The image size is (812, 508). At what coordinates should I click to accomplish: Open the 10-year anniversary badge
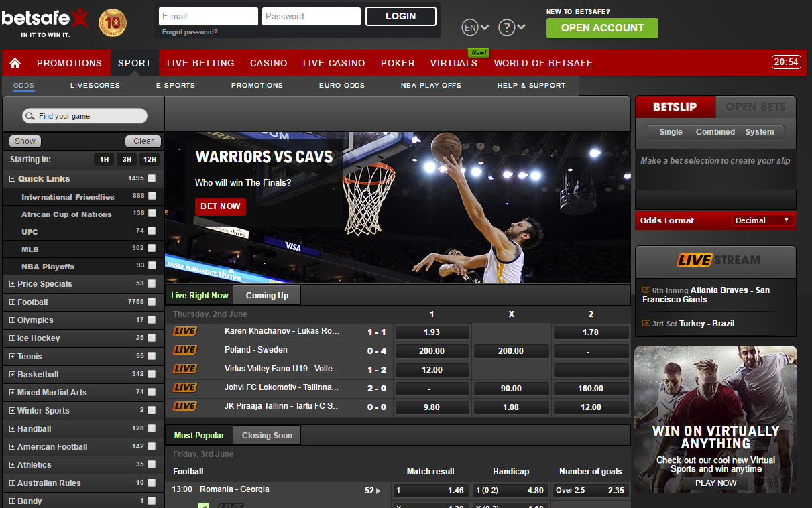(x=113, y=23)
